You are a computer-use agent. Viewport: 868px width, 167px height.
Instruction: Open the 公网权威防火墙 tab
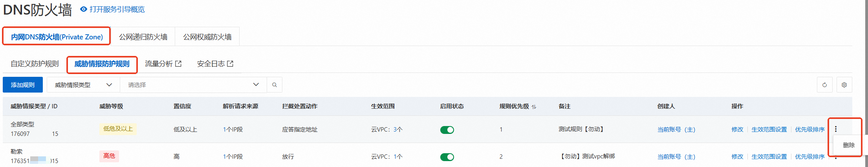(207, 37)
